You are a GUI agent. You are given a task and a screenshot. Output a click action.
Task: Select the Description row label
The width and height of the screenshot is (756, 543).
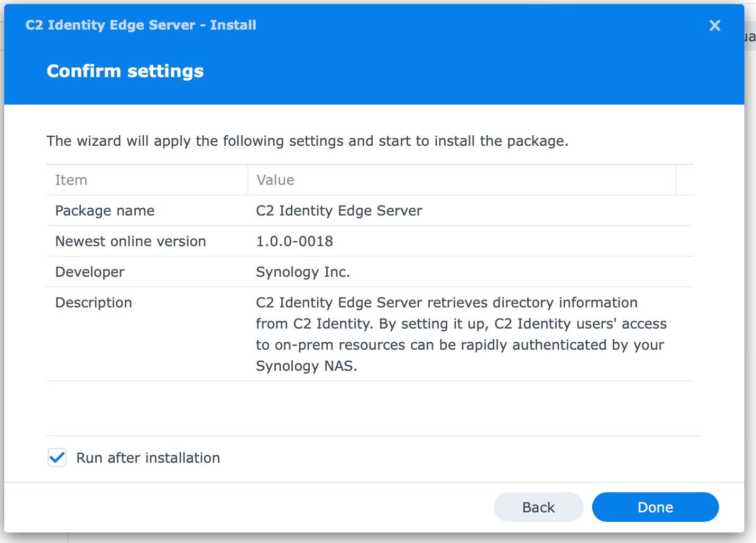click(94, 303)
